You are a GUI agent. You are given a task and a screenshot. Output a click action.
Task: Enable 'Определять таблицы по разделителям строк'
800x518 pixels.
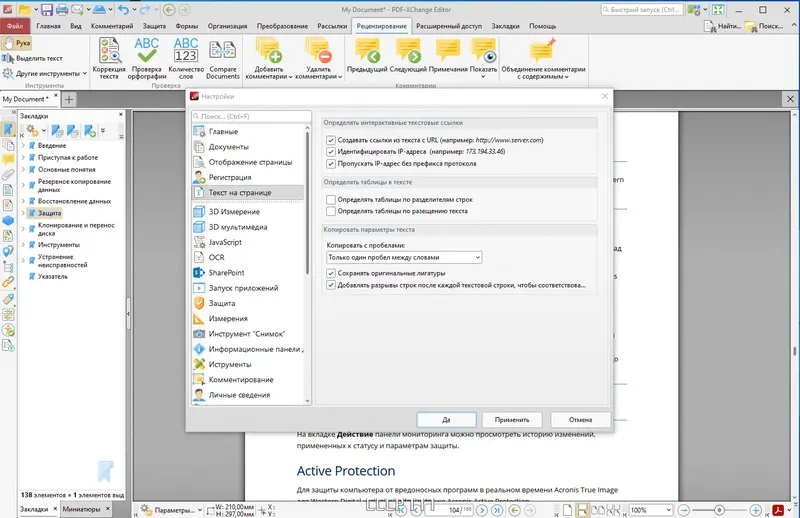click(331, 200)
